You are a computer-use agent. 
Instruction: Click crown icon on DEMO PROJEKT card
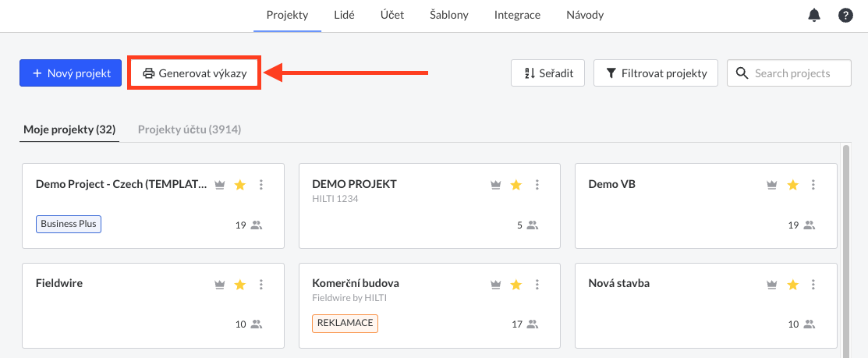tap(496, 185)
